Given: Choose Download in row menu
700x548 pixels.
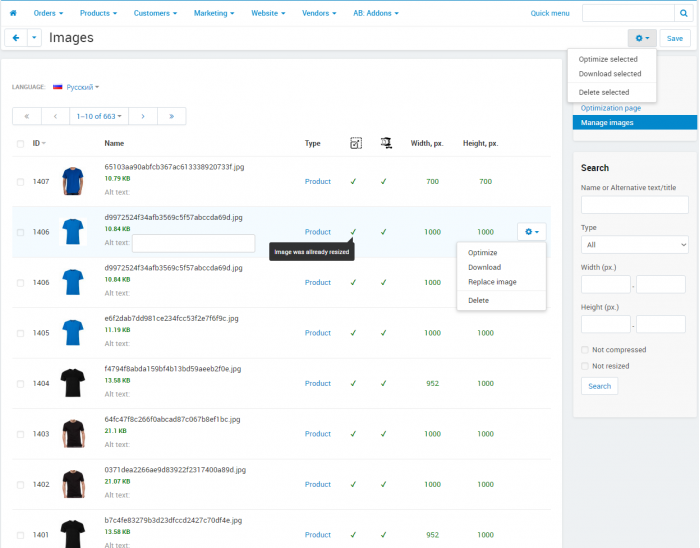Looking at the screenshot, I should point(484,267).
